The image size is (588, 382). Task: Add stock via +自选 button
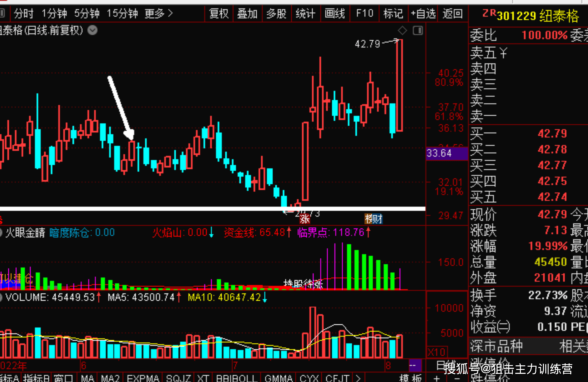coord(423,14)
